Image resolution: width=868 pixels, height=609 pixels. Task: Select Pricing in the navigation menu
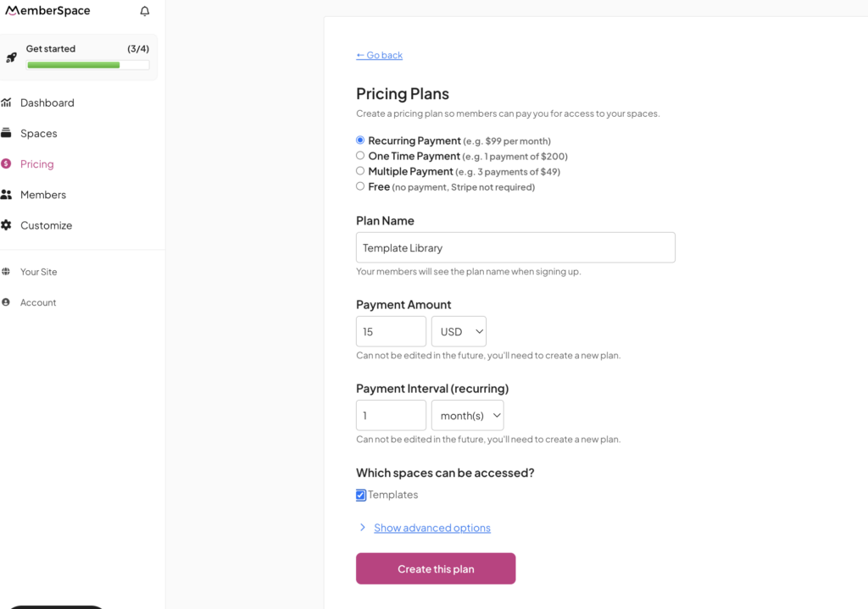tap(39, 163)
